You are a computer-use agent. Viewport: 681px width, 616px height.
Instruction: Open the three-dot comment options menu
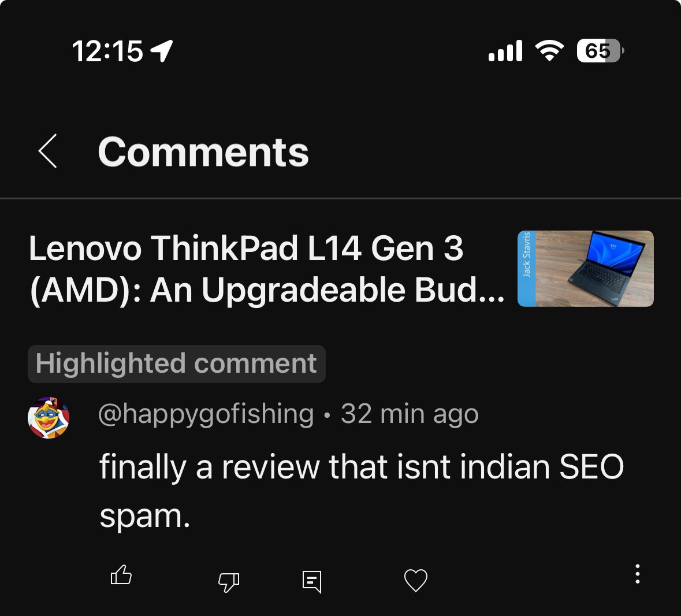click(637, 574)
